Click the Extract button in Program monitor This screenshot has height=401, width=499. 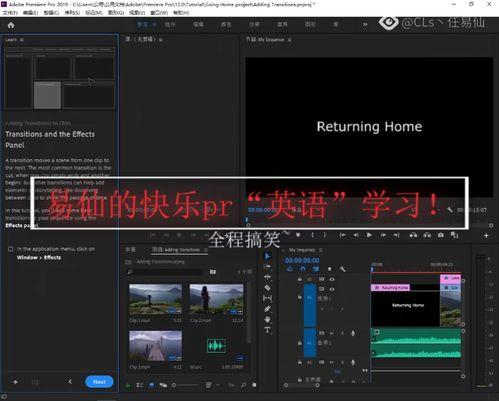427,235
